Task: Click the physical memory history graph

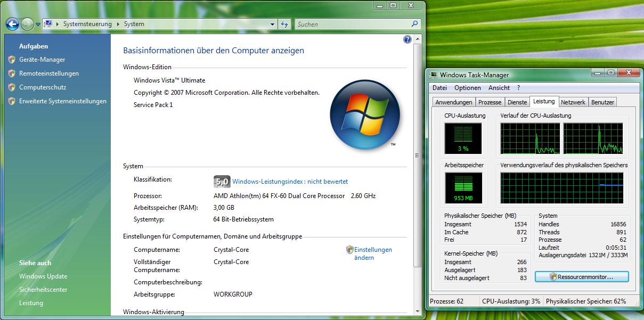Action: pos(562,188)
